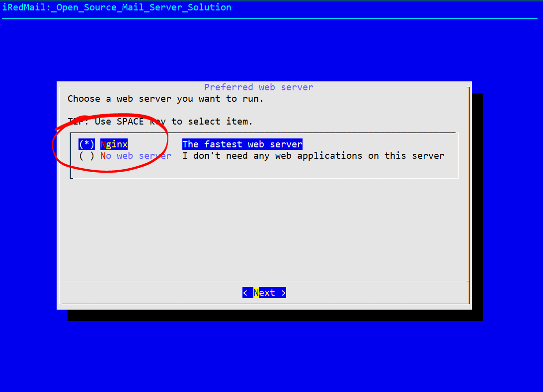Select the Nginx radio button

pos(86,144)
